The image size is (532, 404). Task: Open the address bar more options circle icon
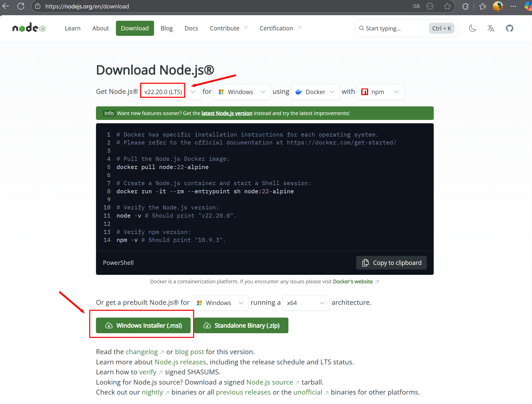[430, 6]
